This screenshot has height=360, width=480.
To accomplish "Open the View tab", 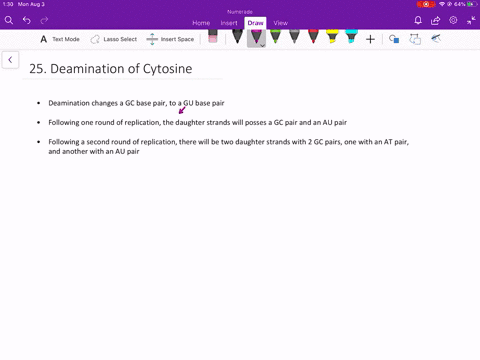I will point(281,23).
